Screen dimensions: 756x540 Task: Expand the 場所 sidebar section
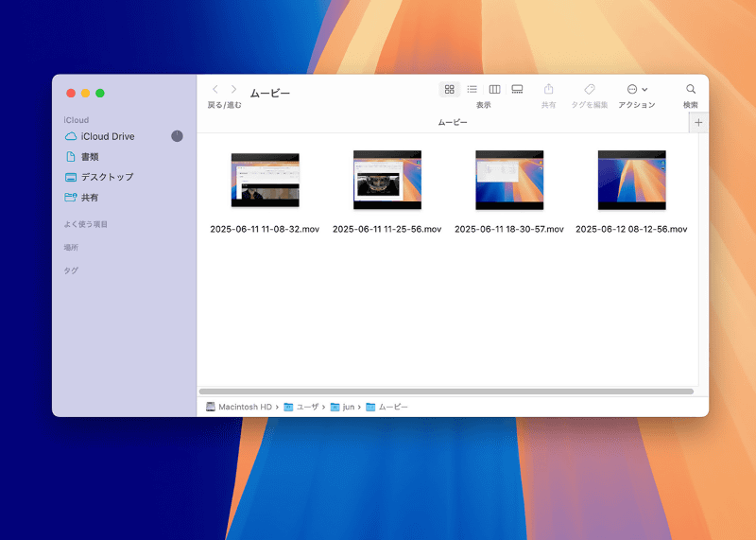click(x=71, y=248)
